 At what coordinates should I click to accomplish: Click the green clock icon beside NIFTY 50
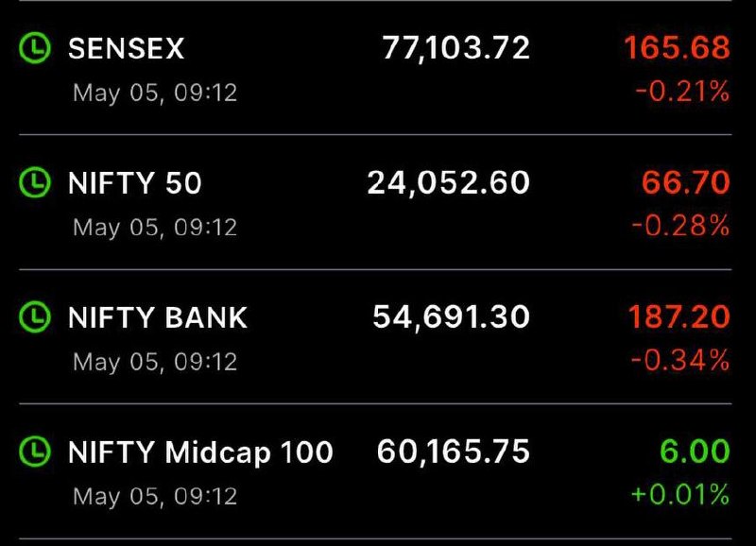tap(35, 182)
